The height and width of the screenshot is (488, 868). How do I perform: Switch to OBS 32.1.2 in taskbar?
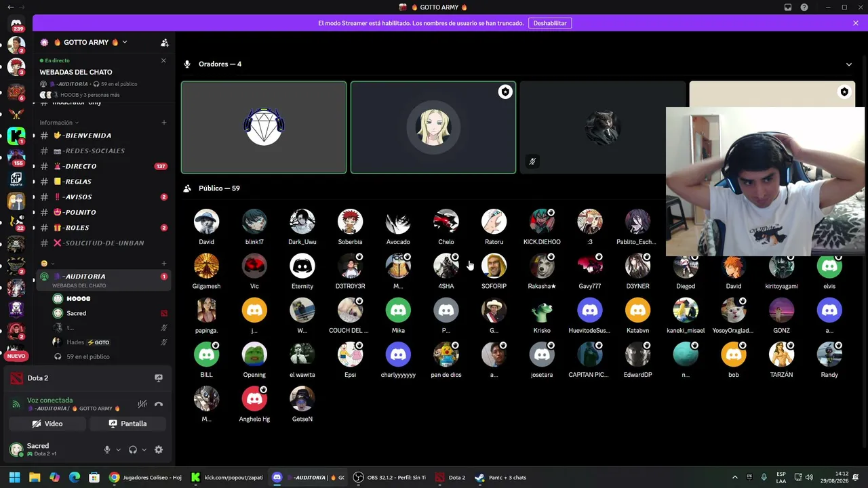click(389, 477)
